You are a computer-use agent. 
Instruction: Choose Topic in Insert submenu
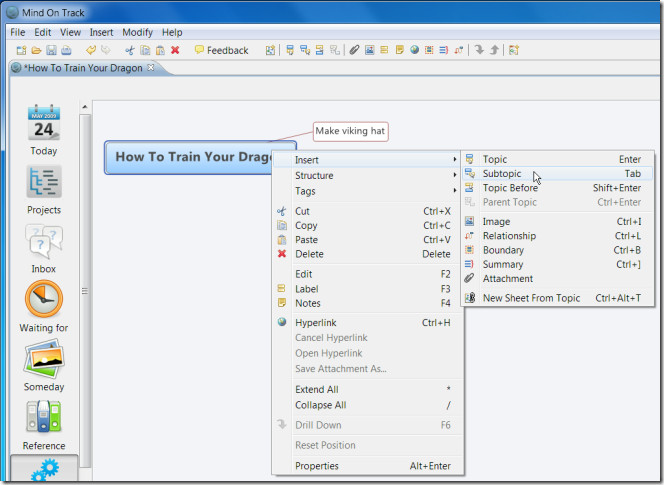(558, 159)
